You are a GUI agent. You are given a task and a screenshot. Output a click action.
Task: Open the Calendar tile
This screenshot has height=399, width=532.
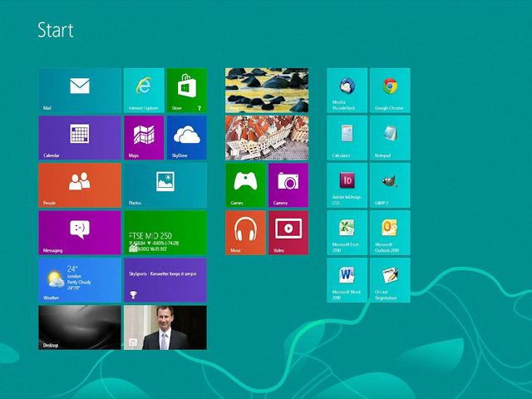(x=80, y=137)
